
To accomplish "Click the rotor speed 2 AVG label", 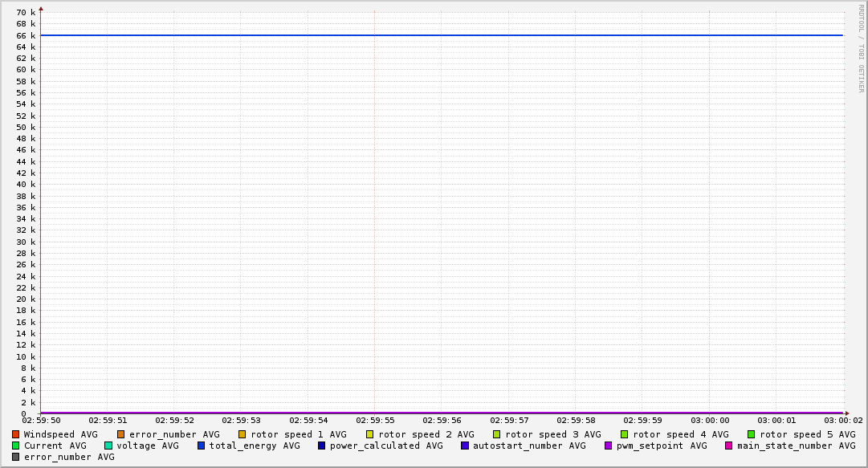I will click(426, 434).
